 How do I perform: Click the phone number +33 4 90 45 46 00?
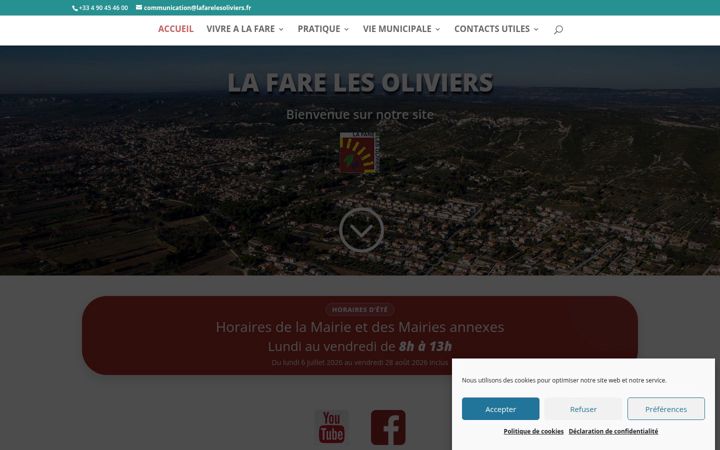pos(103,8)
